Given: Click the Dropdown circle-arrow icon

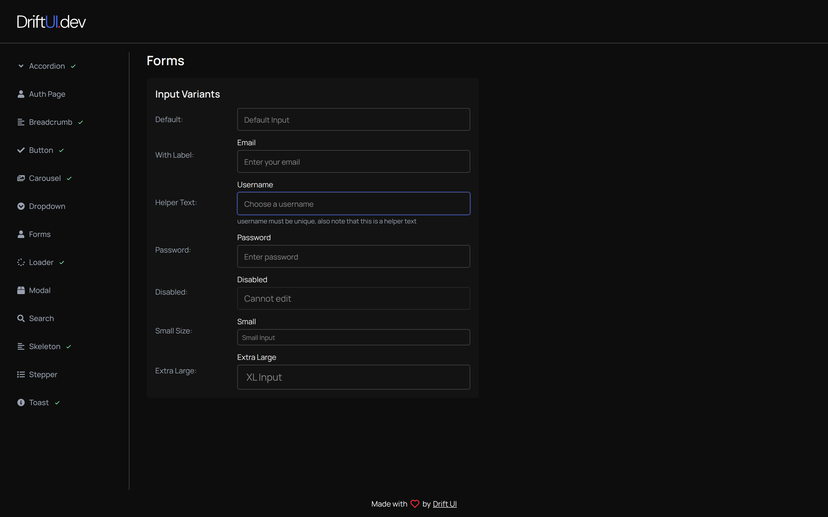Looking at the screenshot, I should (x=21, y=206).
